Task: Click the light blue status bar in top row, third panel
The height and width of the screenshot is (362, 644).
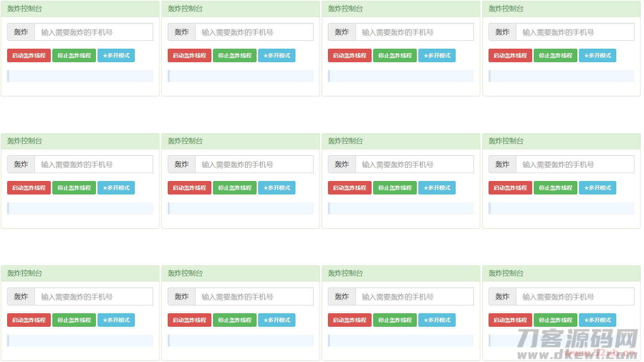Action: (401, 76)
